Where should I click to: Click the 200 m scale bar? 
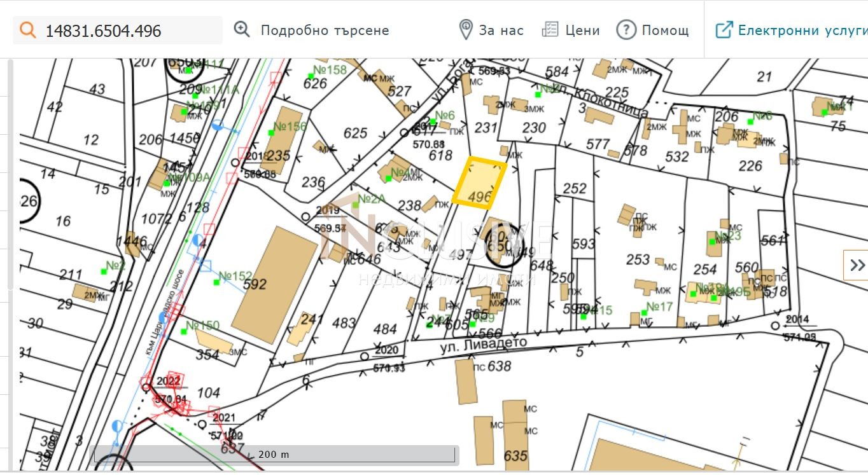pos(274,454)
